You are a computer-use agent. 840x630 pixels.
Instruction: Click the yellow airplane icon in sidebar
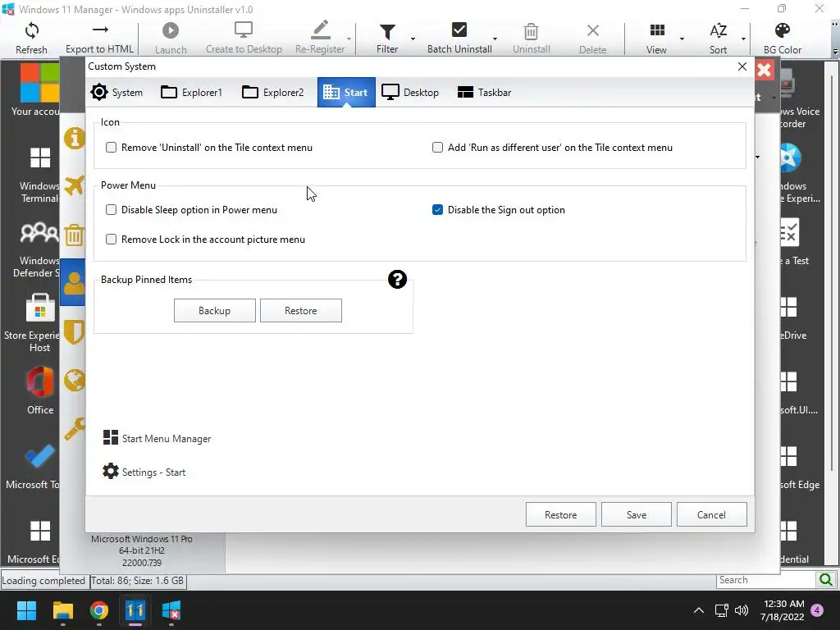click(x=75, y=186)
